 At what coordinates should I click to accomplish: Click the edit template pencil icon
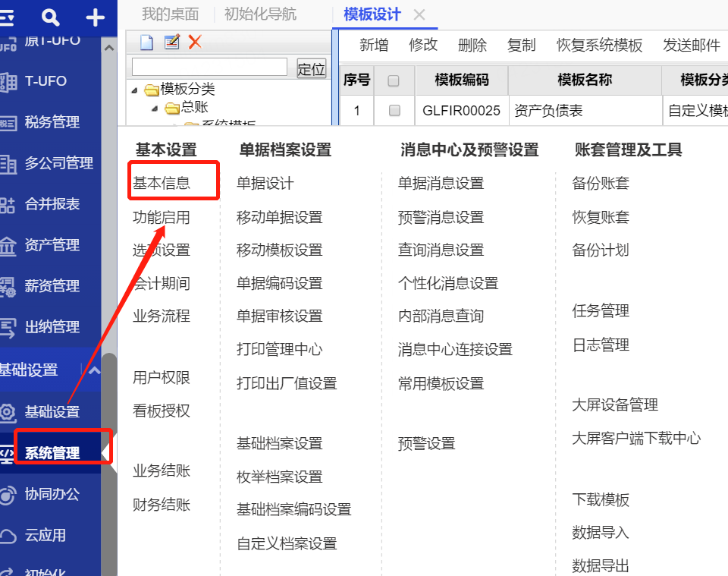[172, 42]
